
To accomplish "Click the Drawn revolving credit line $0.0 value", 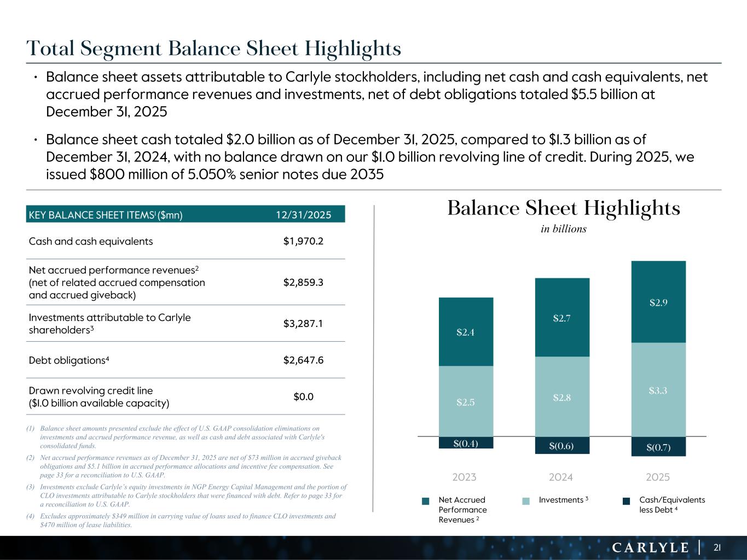I will pyautogui.click(x=303, y=396).
